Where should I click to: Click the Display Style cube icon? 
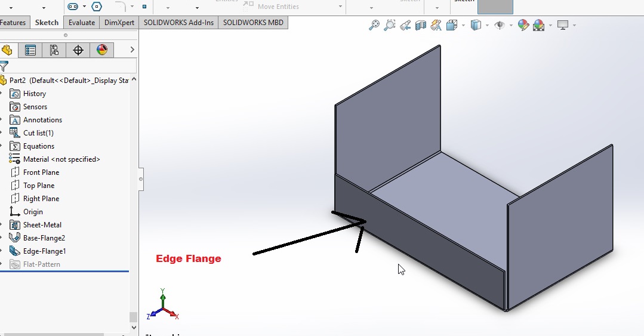pos(476,26)
